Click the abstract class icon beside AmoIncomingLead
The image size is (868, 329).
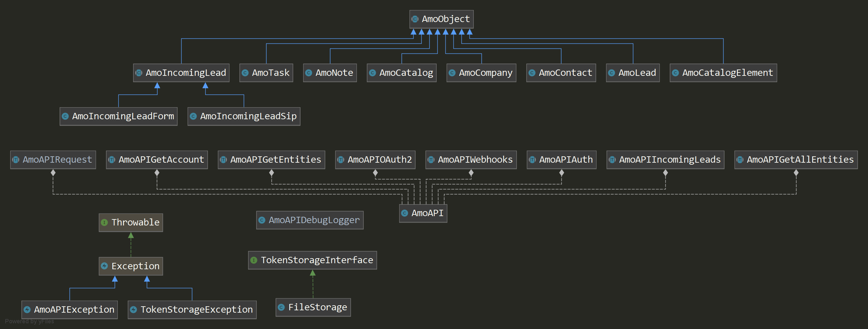pyautogui.click(x=139, y=73)
